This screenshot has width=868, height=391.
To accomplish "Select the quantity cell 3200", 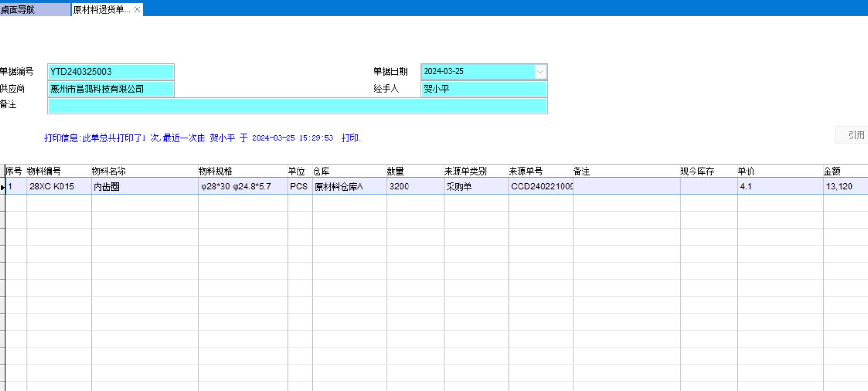I will [x=415, y=187].
